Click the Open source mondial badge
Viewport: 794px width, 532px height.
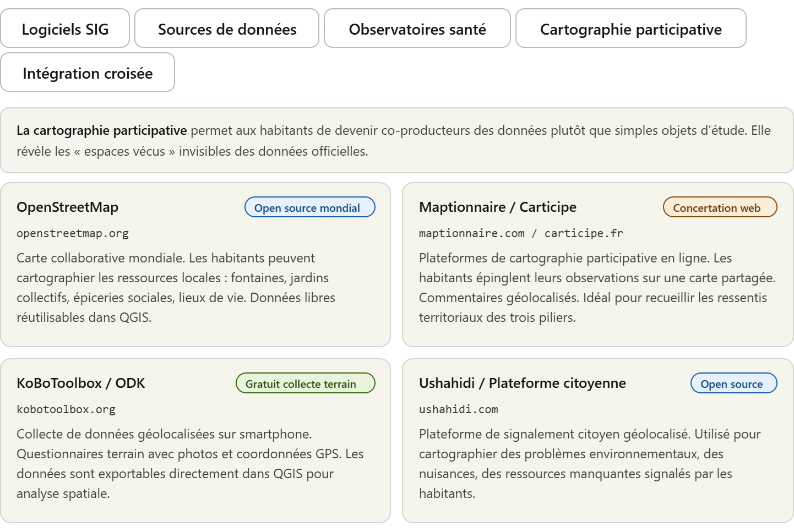309,207
